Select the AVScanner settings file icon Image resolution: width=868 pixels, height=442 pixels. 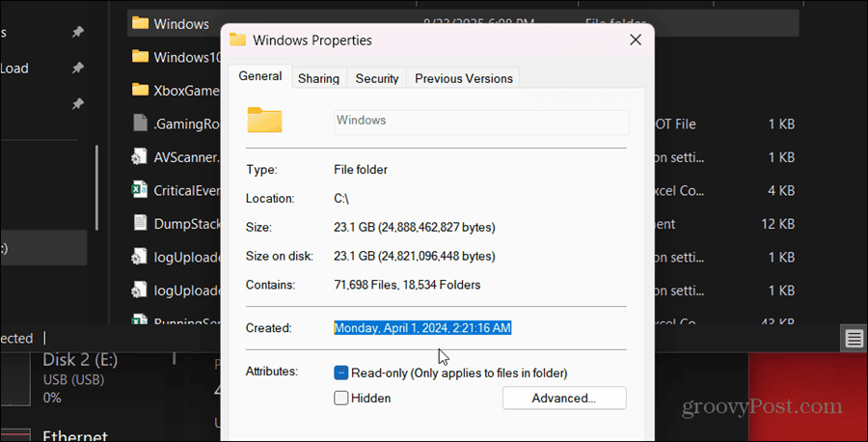140,156
